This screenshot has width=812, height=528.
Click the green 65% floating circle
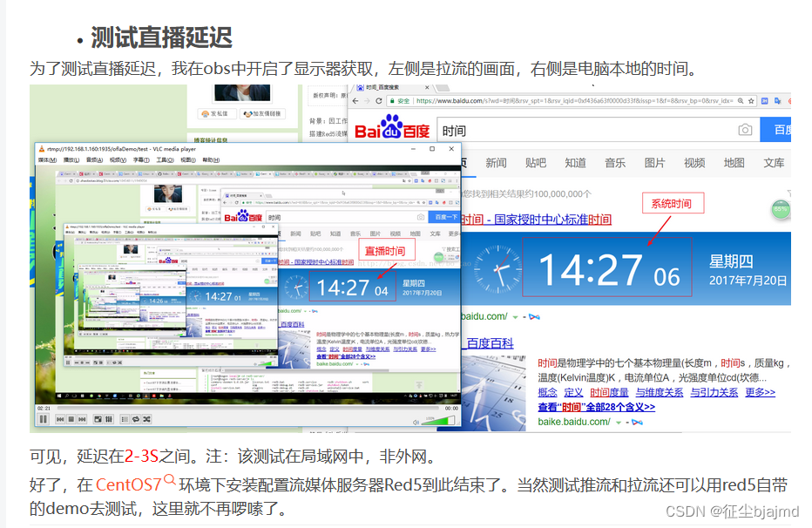(781, 210)
